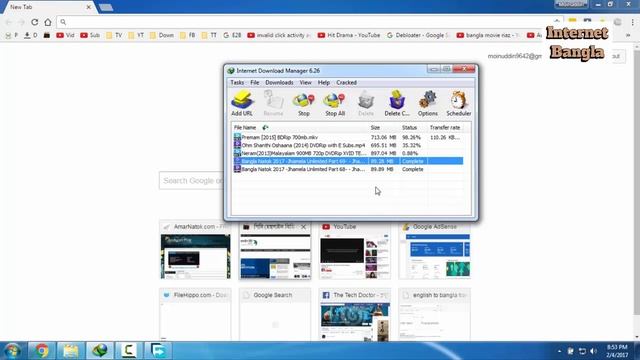The image size is (640, 360).
Task: Open the english to bangla thumbnail
Action: click(434, 314)
